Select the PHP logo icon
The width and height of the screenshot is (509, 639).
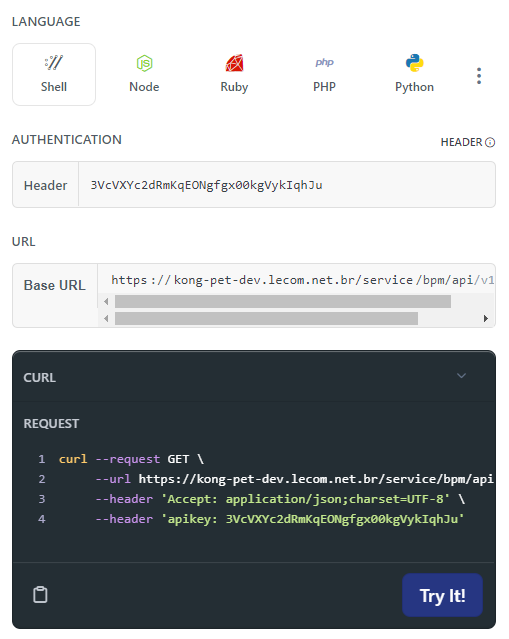coord(324,62)
